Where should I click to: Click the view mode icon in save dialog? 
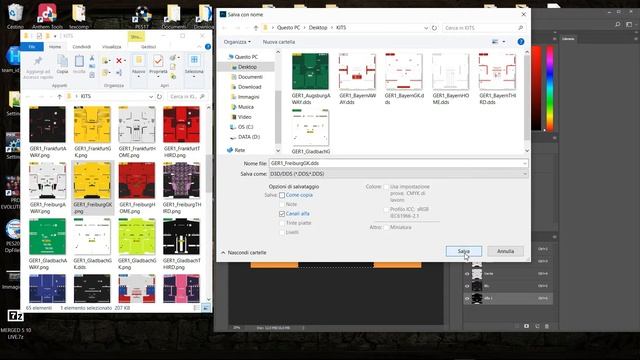coord(495,42)
